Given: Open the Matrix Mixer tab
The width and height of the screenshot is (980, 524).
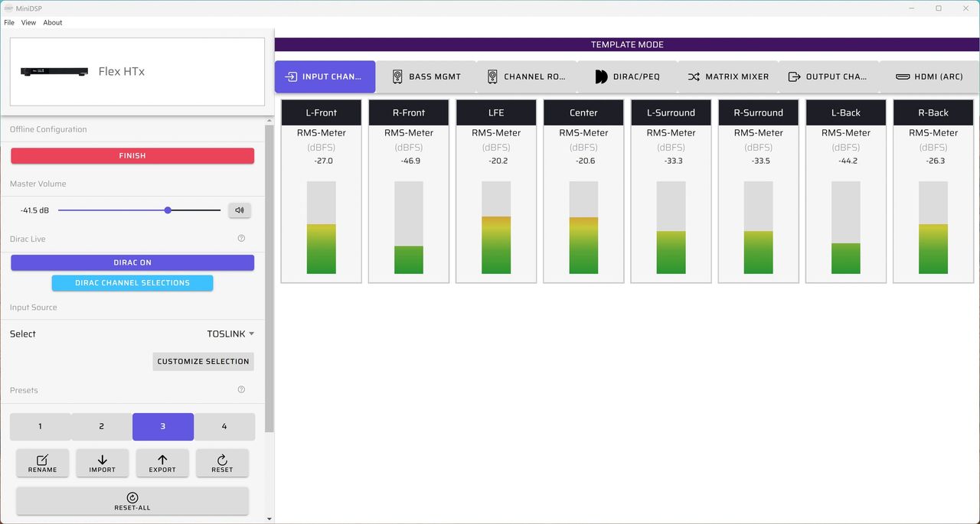Looking at the screenshot, I should tap(728, 76).
